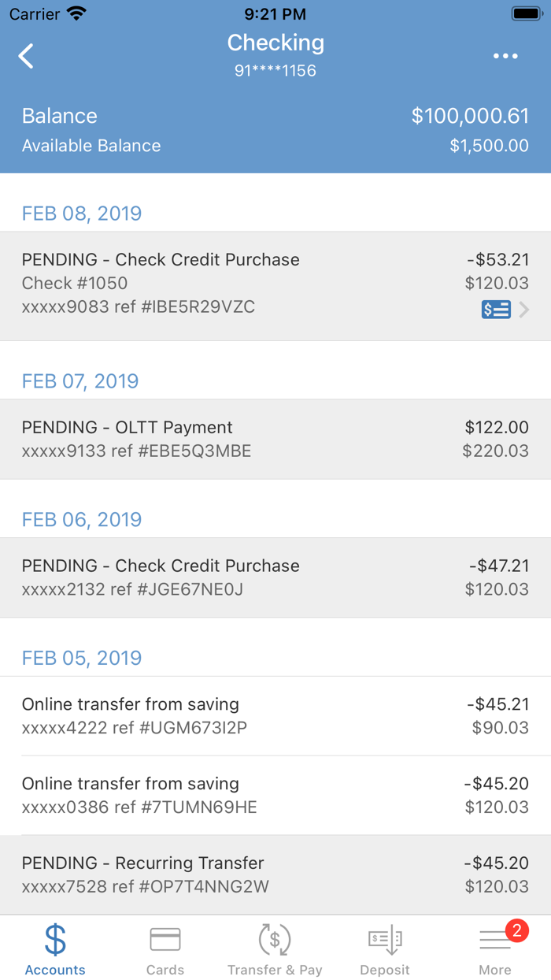
Task: Open the three-dot options menu in the header
Action: click(505, 55)
